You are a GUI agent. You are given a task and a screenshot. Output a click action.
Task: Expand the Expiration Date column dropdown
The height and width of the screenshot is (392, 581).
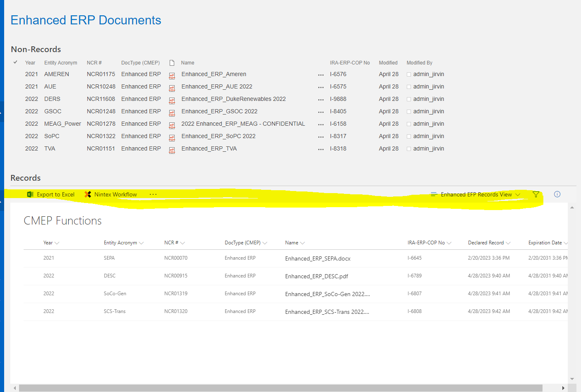(x=566, y=243)
